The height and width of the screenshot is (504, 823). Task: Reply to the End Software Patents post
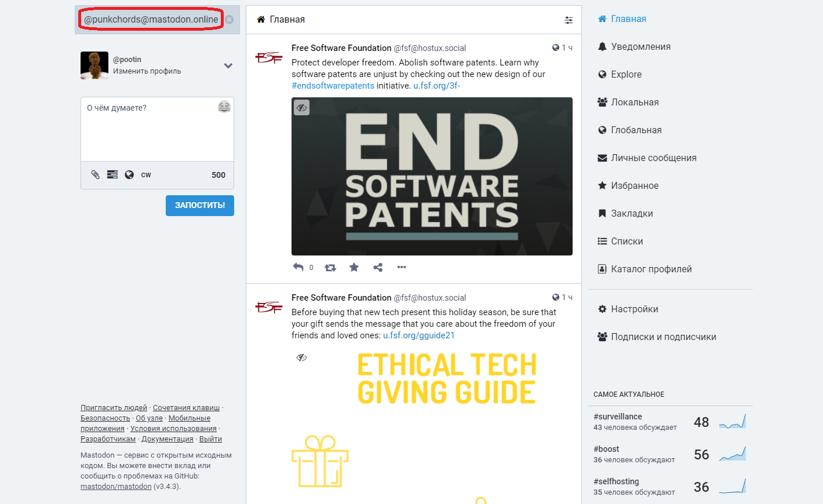298,267
